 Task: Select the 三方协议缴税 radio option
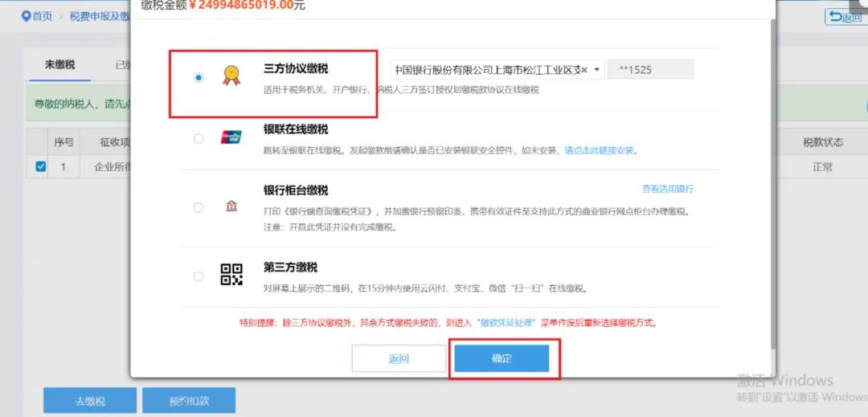click(x=199, y=78)
